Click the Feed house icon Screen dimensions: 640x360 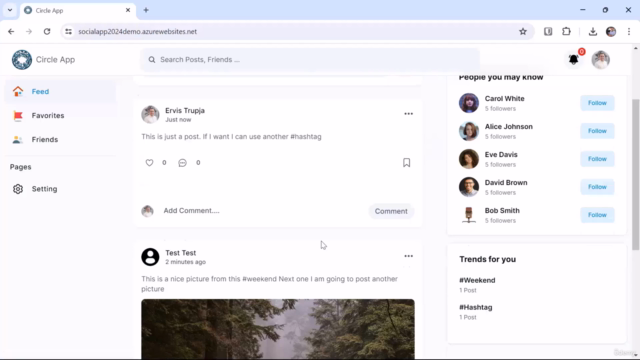[x=18, y=91]
